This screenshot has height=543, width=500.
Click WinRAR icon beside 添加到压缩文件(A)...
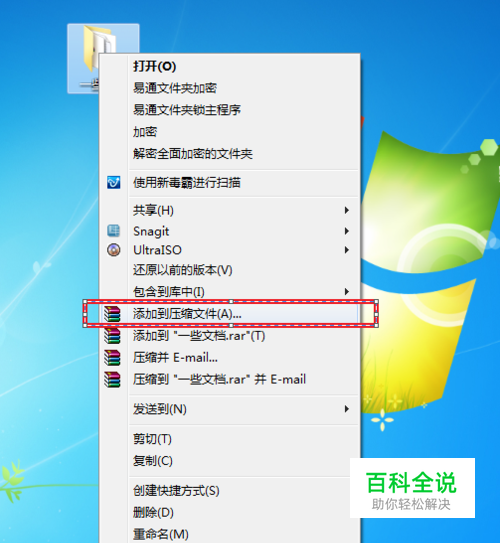point(113,314)
